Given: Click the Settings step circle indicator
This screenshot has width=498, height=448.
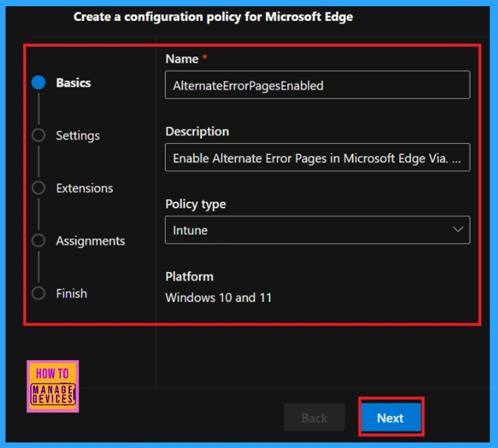Looking at the screenshot, I should coord(39,135).
